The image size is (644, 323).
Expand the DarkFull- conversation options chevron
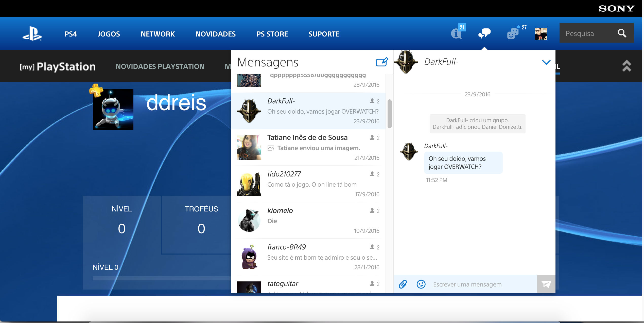547,62
